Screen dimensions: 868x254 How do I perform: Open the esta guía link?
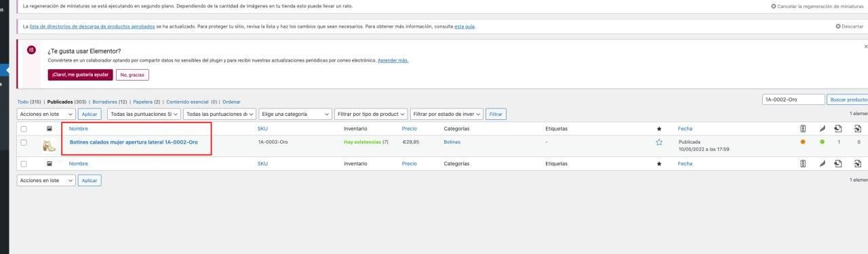[465, 26]
